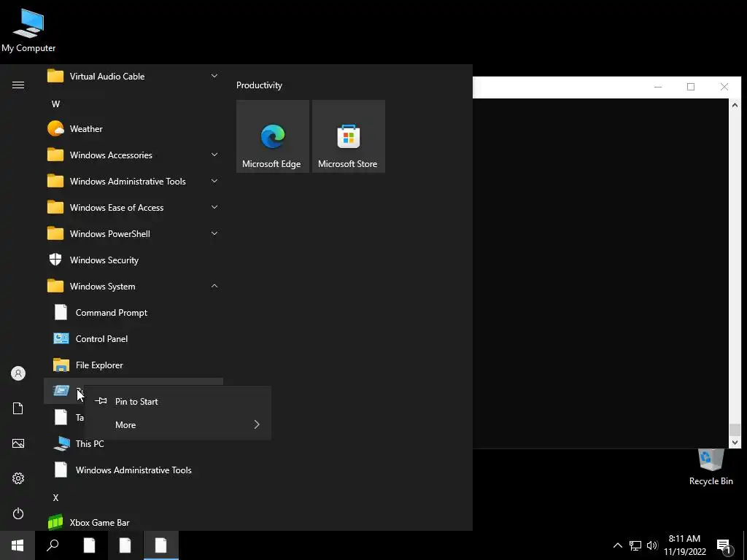Open This PC from the app list

coord(133,443)
